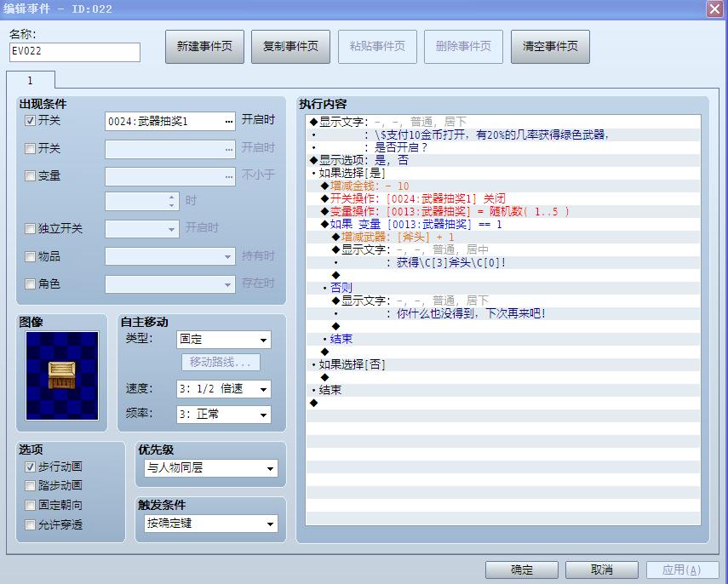
Task: Click the treasure chest event graphic
Action: click(x=62, y=375)
